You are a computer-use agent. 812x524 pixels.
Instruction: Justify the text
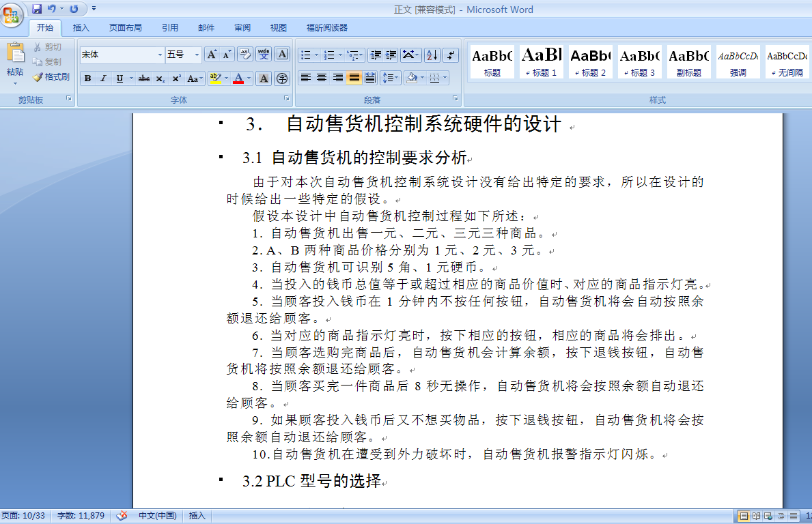354,78
